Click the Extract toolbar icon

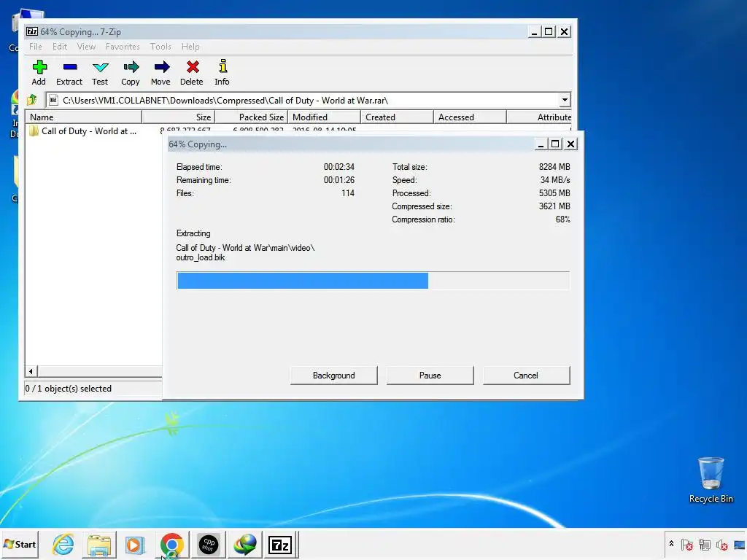pyautogui.click(x=69, y=72)
